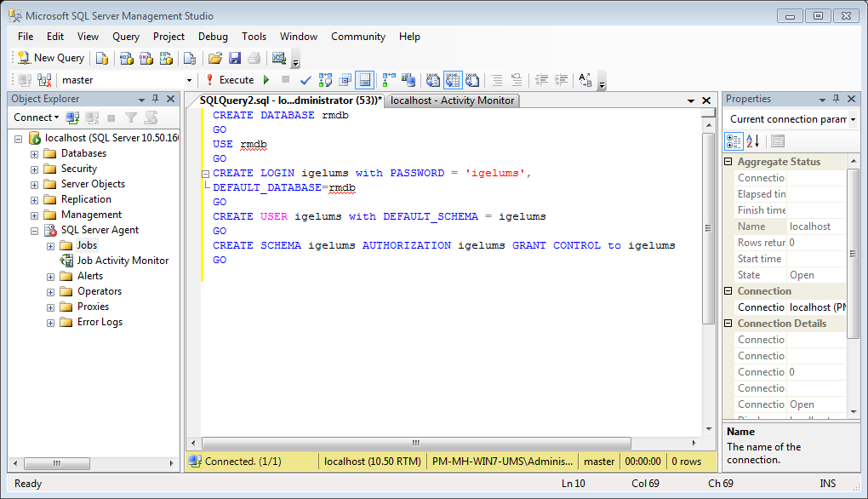Parse the query with the checkmark icon

[x=305, y=80]
